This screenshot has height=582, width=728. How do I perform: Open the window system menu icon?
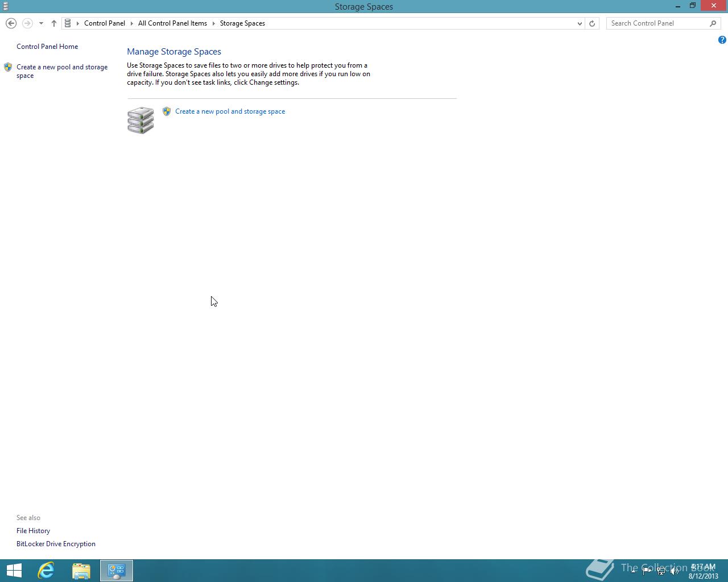(5, 6)
